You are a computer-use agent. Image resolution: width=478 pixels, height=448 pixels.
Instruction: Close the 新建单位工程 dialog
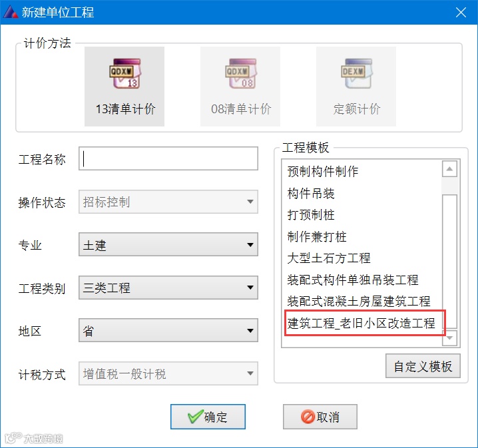[461, 13]
